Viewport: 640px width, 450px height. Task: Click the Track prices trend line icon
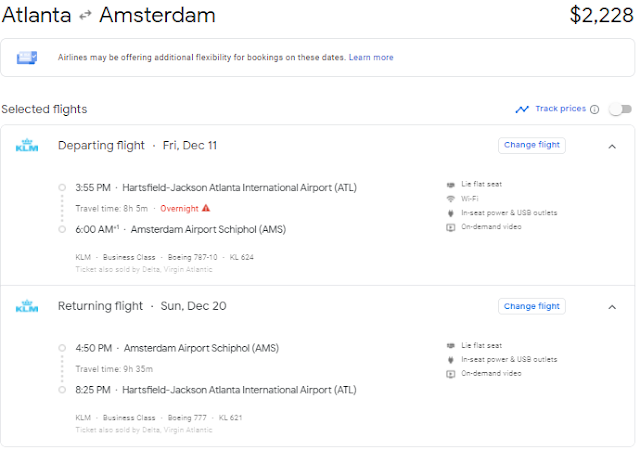point(522,109)
